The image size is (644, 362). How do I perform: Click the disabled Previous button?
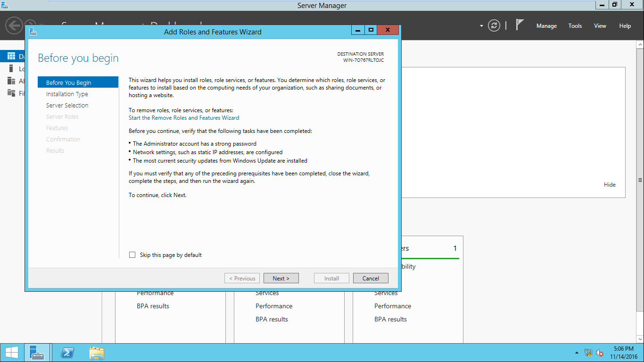[x=242, y=278]
